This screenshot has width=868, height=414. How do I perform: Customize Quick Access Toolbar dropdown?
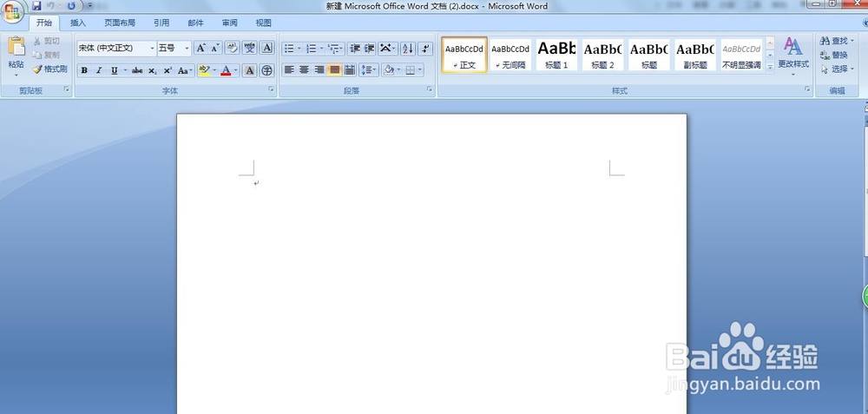90,6
